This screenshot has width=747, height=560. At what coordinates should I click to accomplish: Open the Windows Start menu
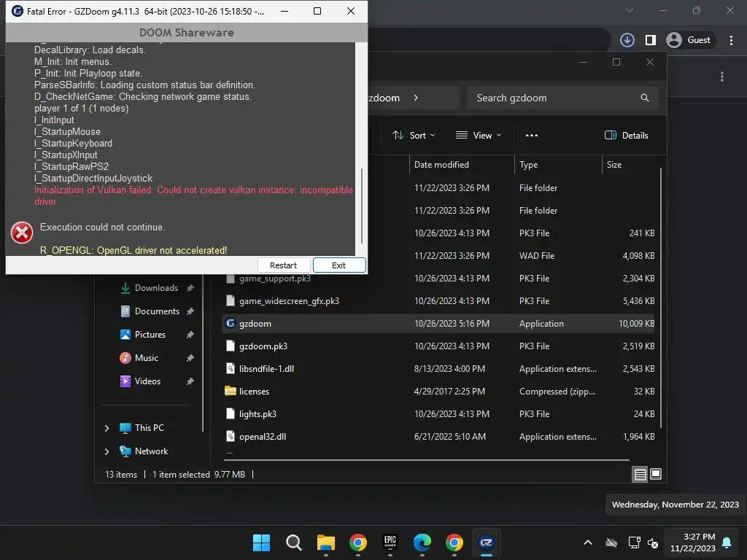[261, 542]
